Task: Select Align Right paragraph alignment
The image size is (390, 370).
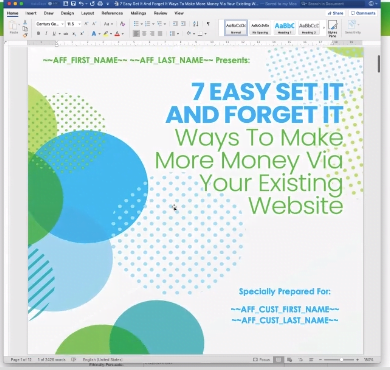Action: click(x=152, y=34)
